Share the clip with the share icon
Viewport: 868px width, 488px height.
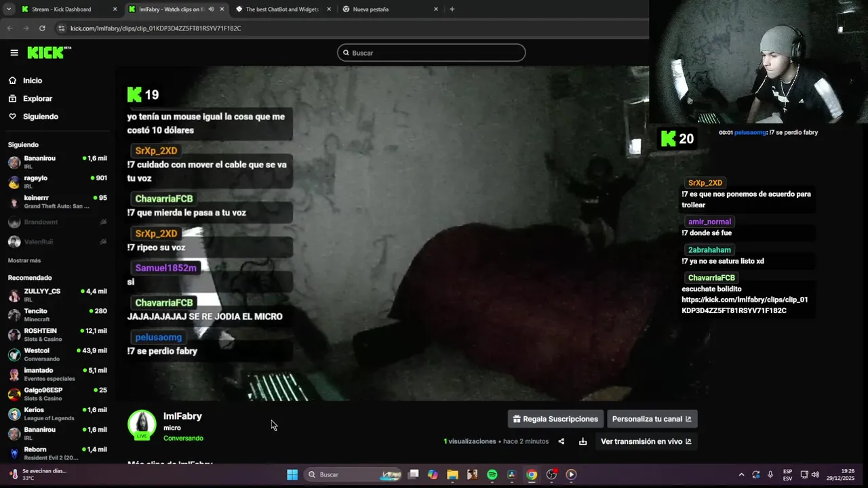(x=561, y=441)
